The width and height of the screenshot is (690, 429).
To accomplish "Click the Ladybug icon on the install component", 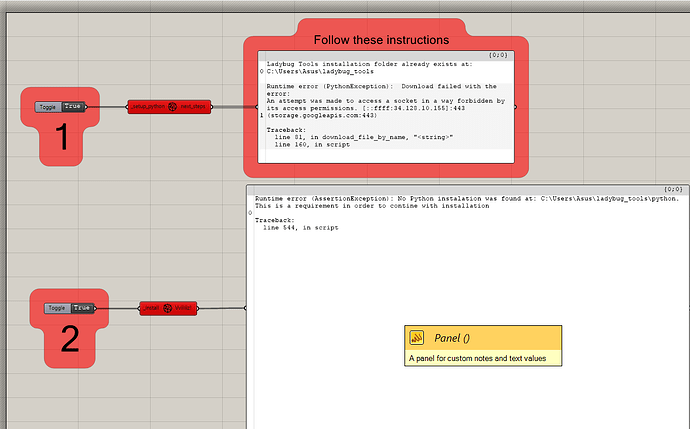I will tap(167, 309).
